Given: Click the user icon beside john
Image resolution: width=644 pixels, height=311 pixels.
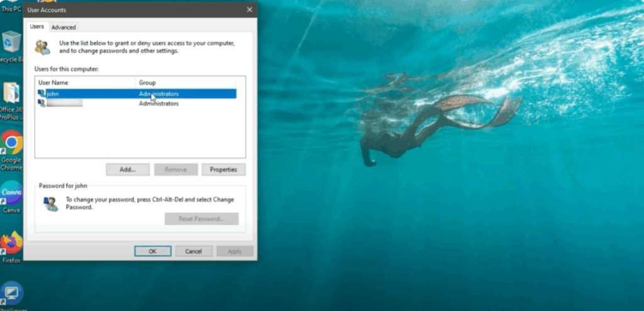Looking at the screenshot, I should click(42, 94).
